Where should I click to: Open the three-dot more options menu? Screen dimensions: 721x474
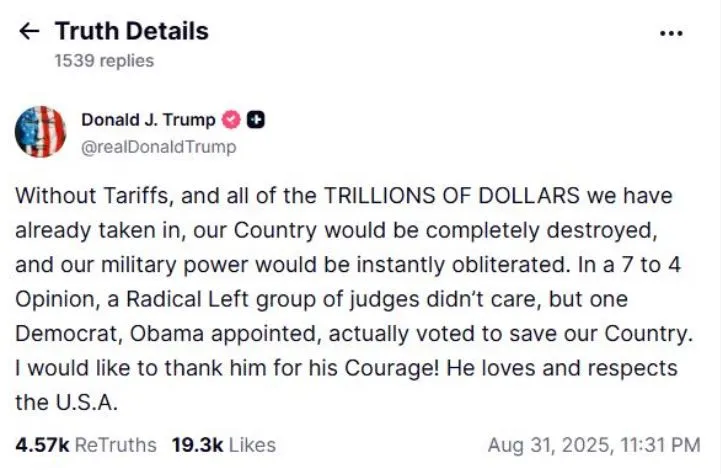click(x=672, y=32)
